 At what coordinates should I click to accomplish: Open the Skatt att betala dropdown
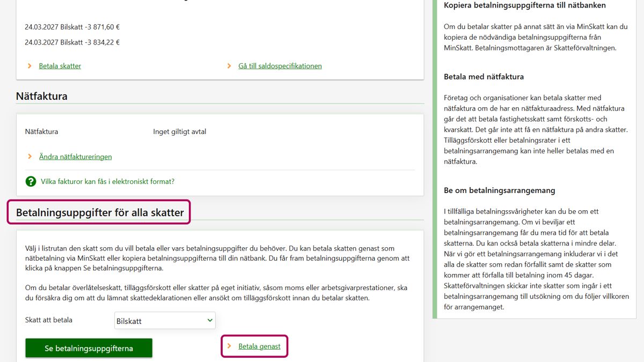pyautogui.click(x=165, y=321)
